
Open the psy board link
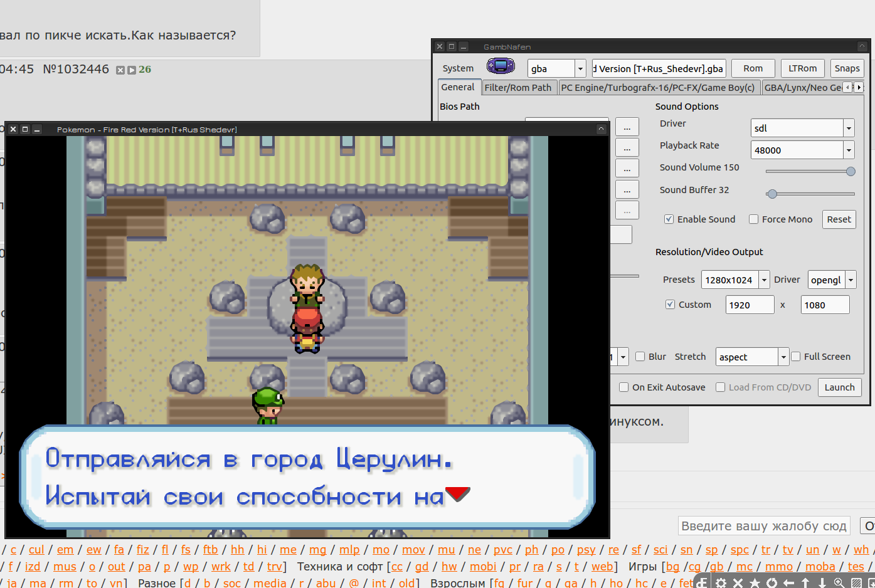point(586,550)
